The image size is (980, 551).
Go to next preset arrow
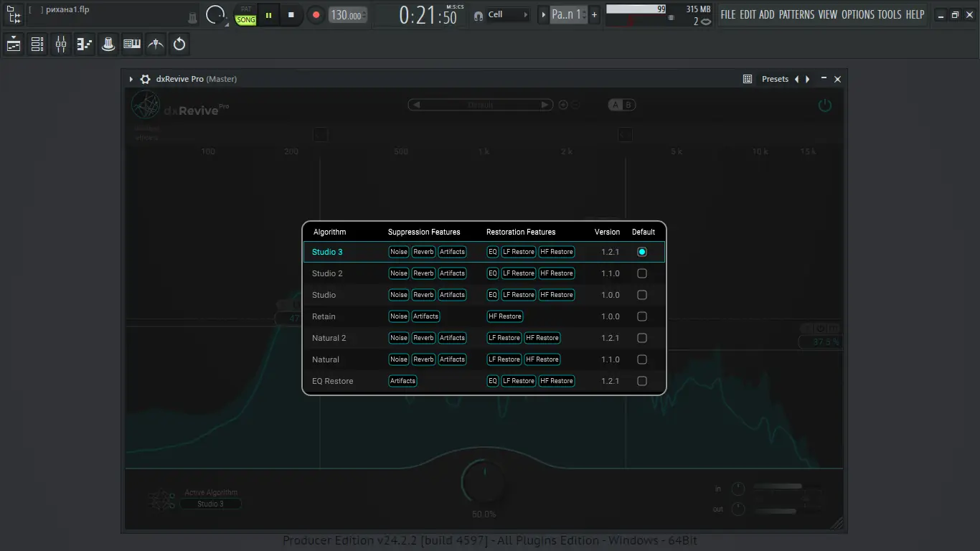[x=808, y=79]
